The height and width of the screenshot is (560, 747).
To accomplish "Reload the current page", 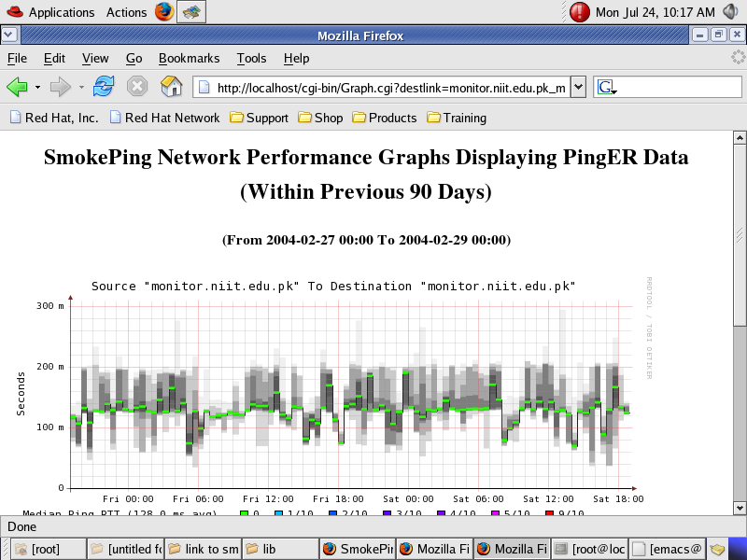I will pyautogui.click(x=103, y=87).
